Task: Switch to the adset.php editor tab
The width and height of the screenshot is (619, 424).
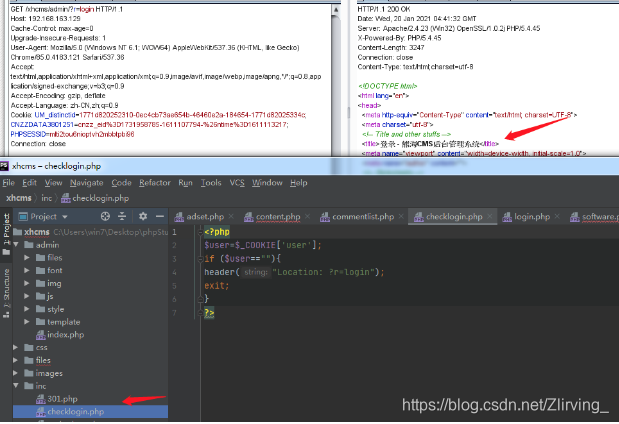Action: pos(205,217)
